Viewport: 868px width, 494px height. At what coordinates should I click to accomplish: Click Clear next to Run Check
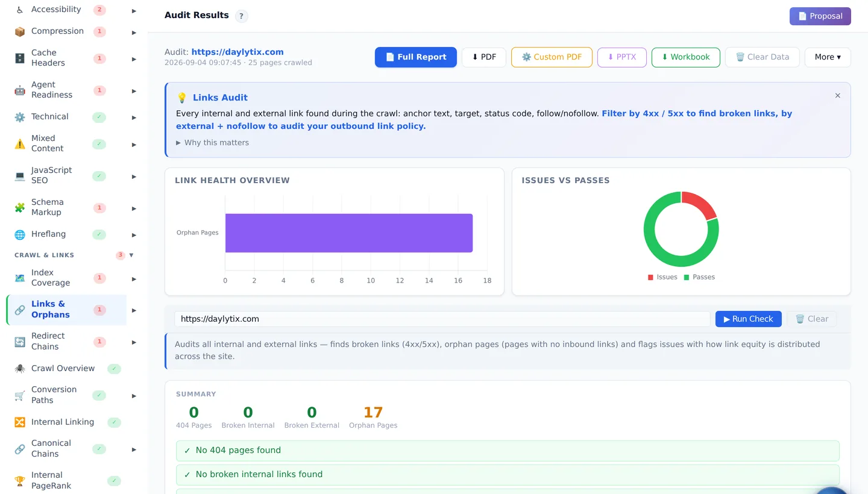pos(811,319)
